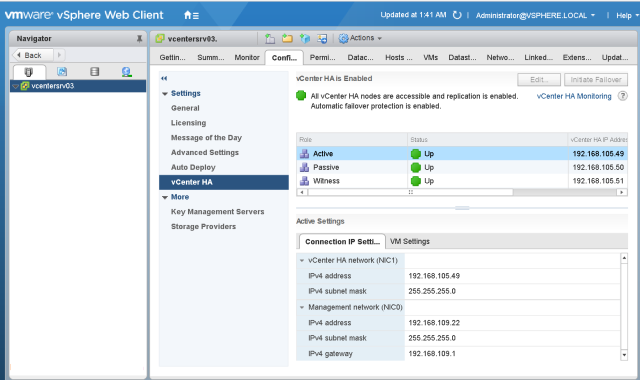
Task: Click the Create Datacenter toolbar icon
Action: (270, 38)
